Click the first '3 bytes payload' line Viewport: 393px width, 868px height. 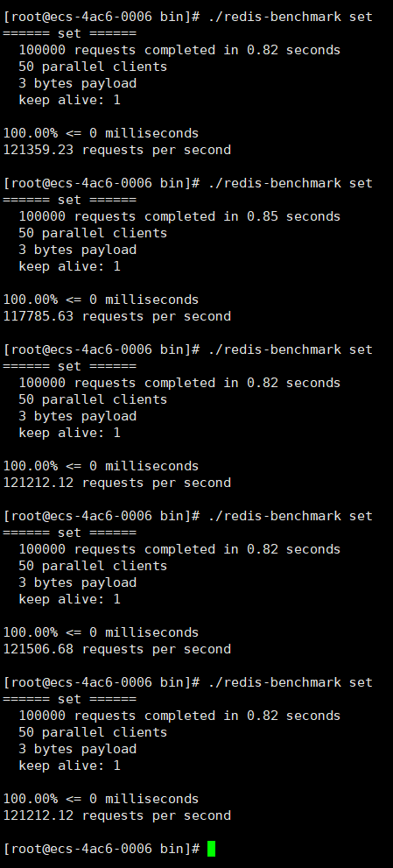(78, 83)
